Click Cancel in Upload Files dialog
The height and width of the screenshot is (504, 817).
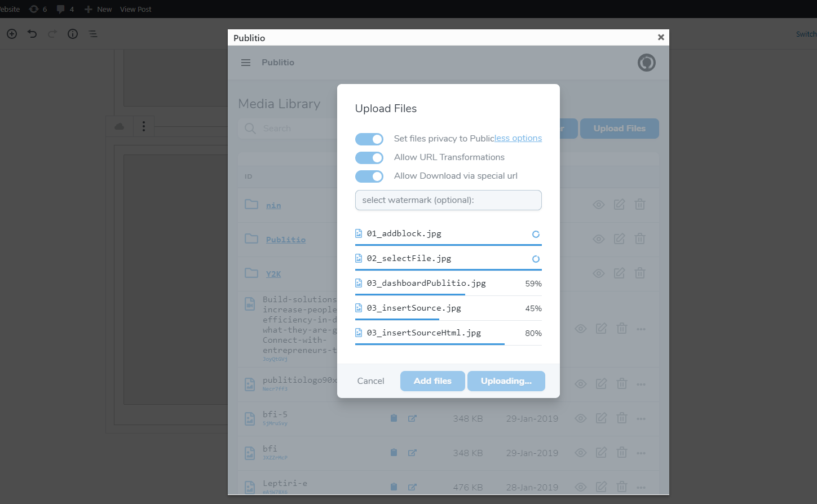click(370, 381)
